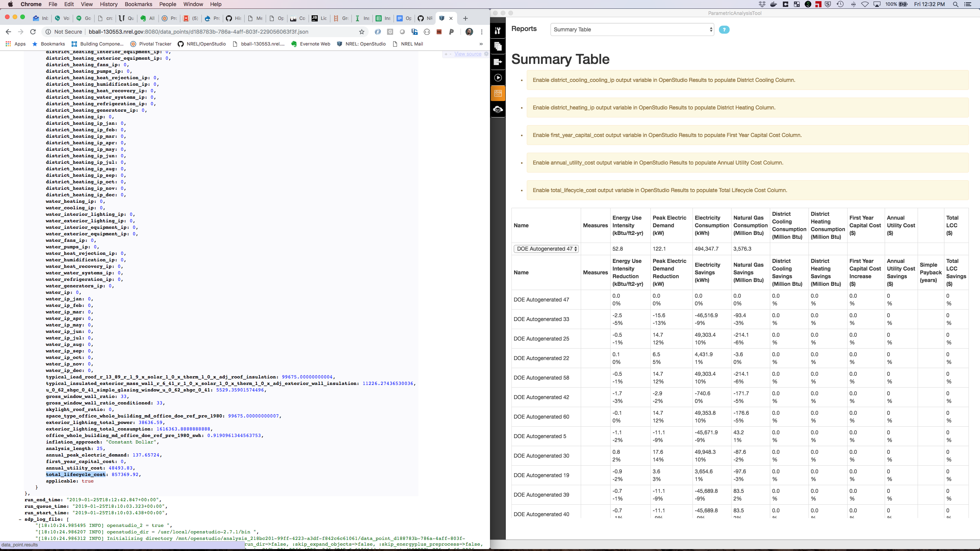Select the Design Alternatives icon in sidebar
Image resolution: width=980 pixels, height=551 pixels.
point(498,46)
